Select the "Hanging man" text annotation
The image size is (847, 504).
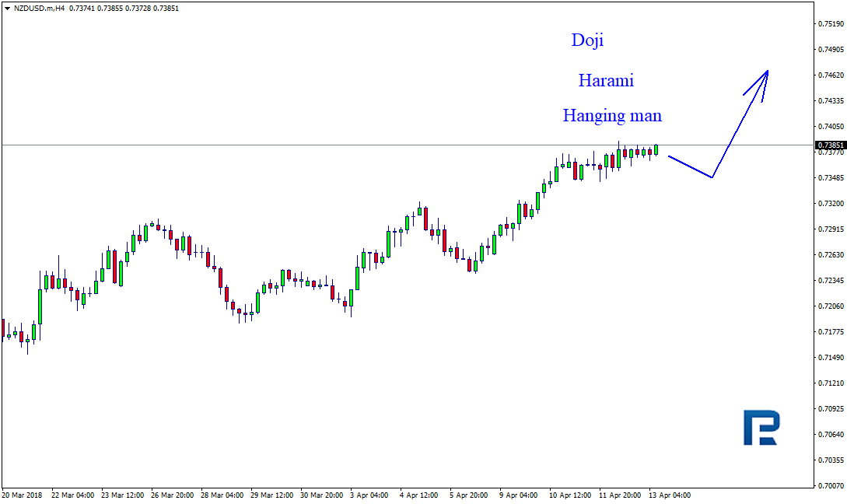click(612, 116)
